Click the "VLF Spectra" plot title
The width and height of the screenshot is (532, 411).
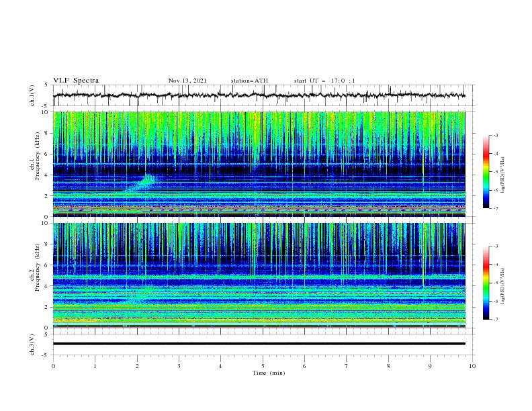click(x=76, y=81)
